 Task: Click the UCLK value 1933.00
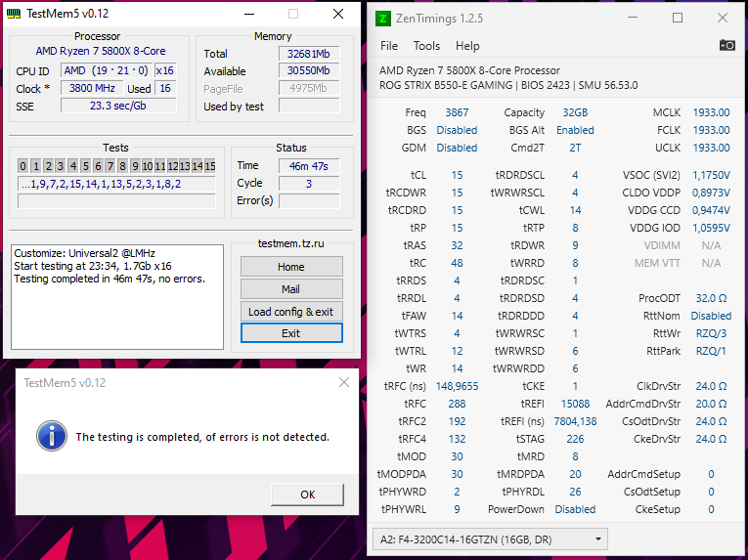711,148
